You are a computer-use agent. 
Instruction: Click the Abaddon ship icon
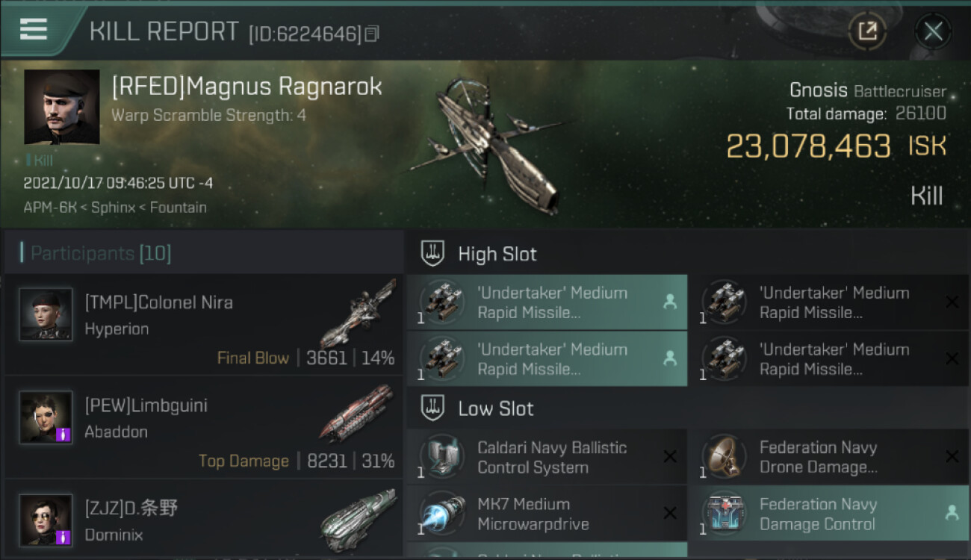[x=359, y=414]
